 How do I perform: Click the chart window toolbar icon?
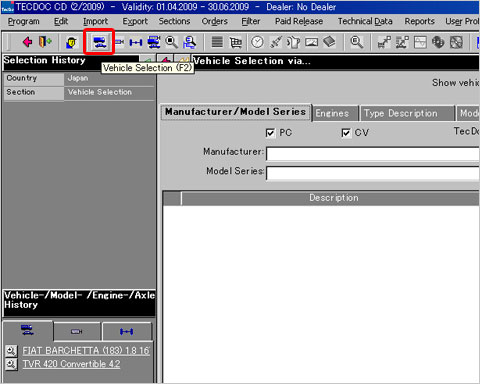coord(420,42)
